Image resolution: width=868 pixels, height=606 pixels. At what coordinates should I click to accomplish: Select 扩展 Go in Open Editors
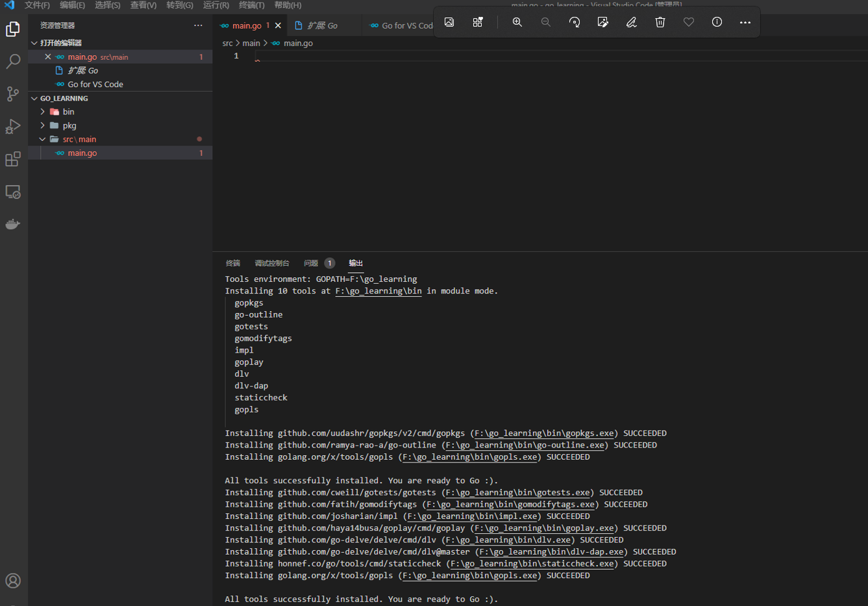coord(121,71)
